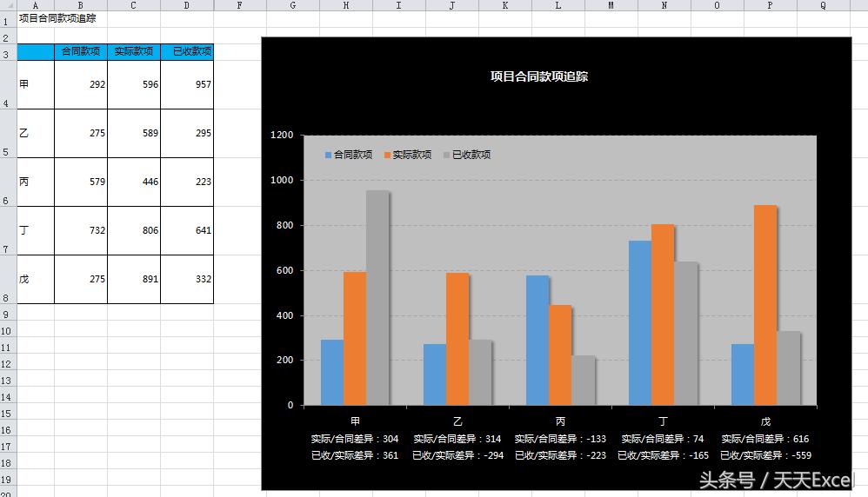868x497 pixels.
Task: Click the 合同款项 legend entry in chart
Action: 349,155
